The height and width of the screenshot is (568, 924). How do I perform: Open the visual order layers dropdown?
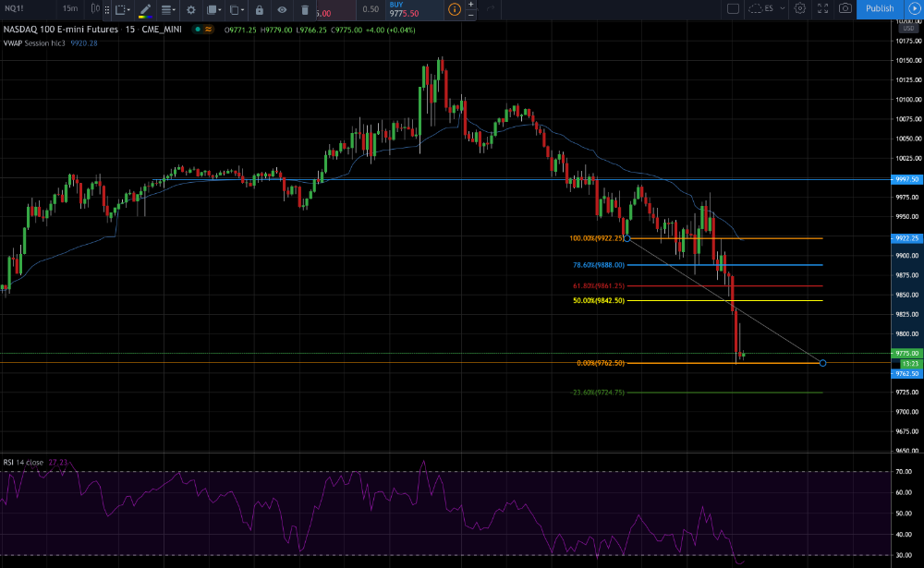[x=213, y=9]
